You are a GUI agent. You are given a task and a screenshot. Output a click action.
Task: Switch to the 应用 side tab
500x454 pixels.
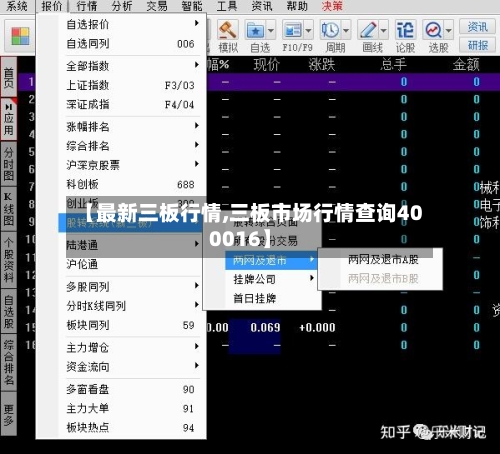9,119
